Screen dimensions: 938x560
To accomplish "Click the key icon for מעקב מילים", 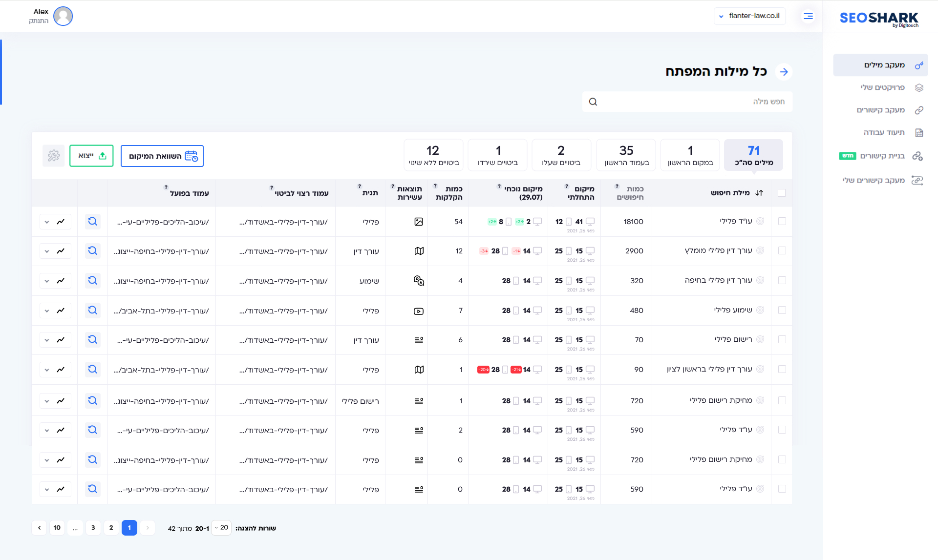I will (x=919, y=65).
